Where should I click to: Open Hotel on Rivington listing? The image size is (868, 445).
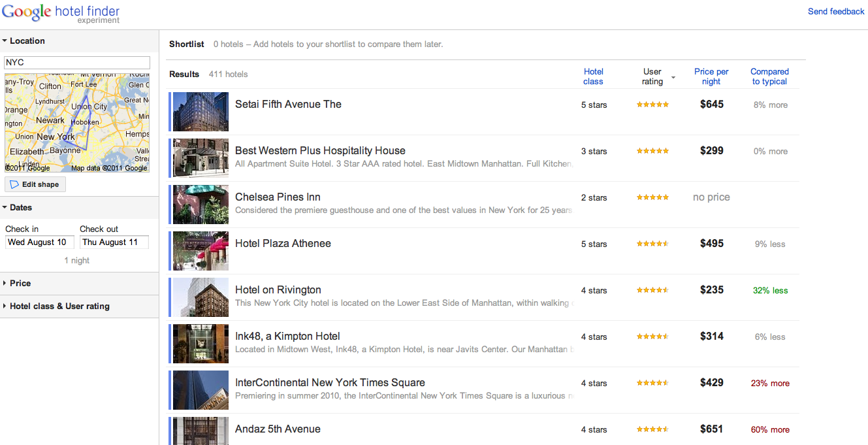278,289
